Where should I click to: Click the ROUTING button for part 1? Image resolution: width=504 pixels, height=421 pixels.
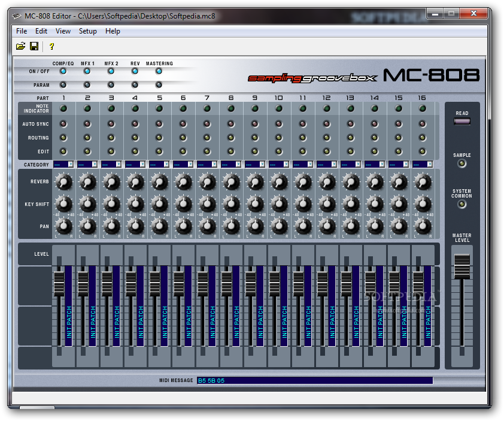[x=63, y=138]
